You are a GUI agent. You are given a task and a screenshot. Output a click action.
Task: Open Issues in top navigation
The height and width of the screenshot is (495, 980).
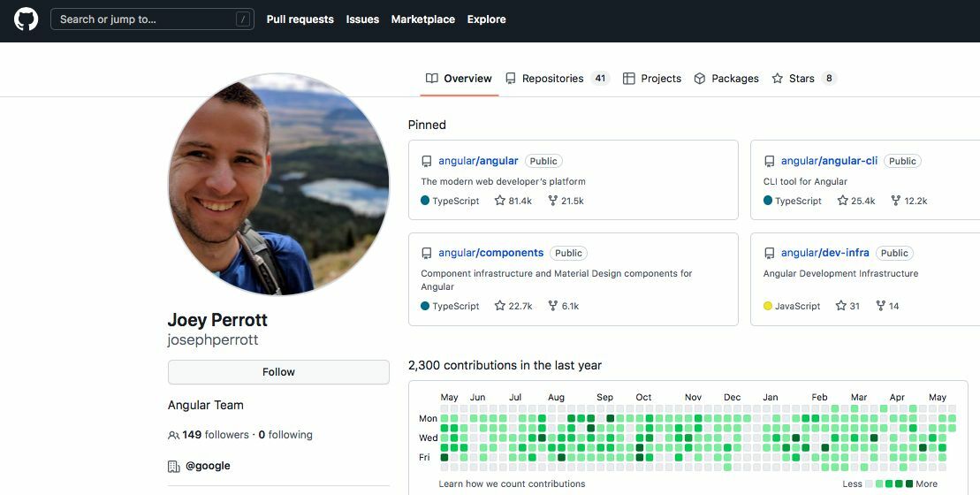[362, 19]
